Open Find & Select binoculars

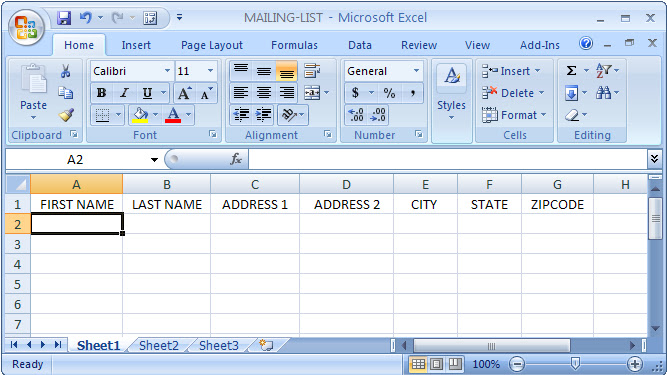click(603, 93)
